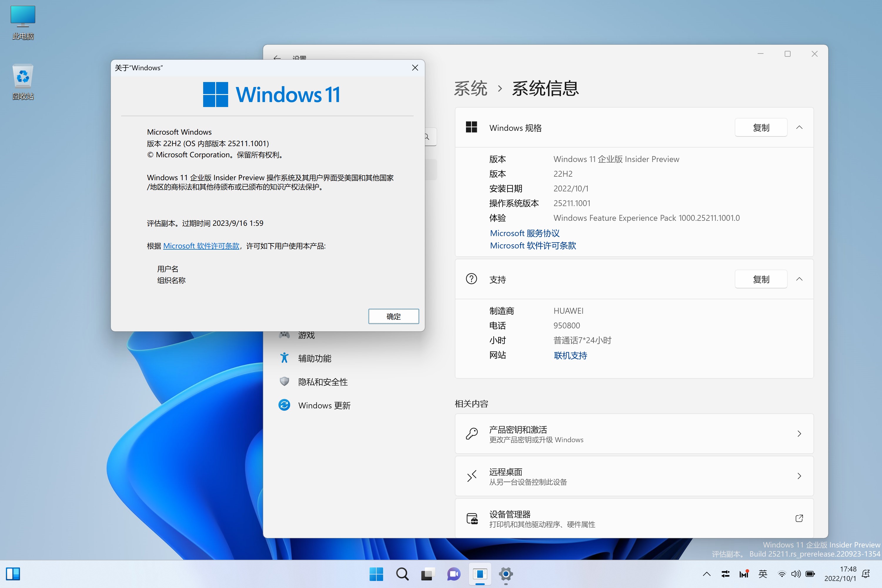Copy 支持 info with 复制 button
Screen dimensions: 882x588
coord(761,279)
